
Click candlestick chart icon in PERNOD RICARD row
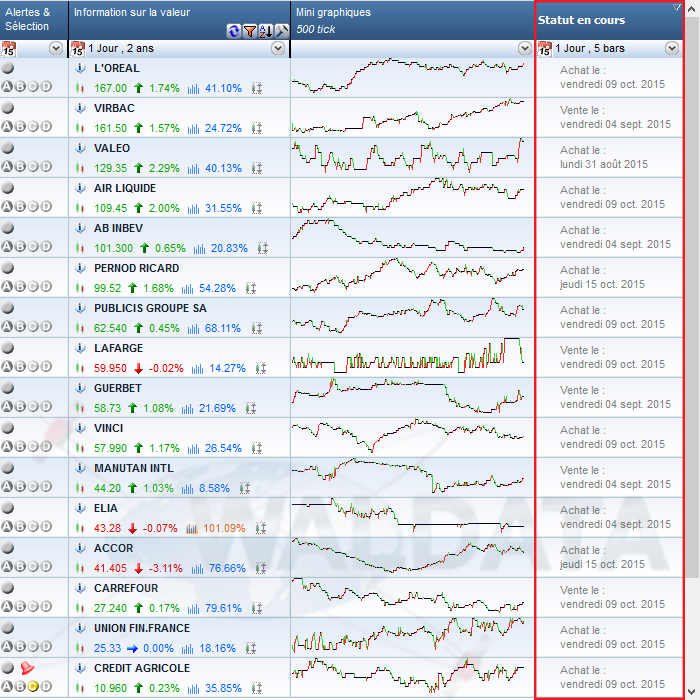(80, 288)
